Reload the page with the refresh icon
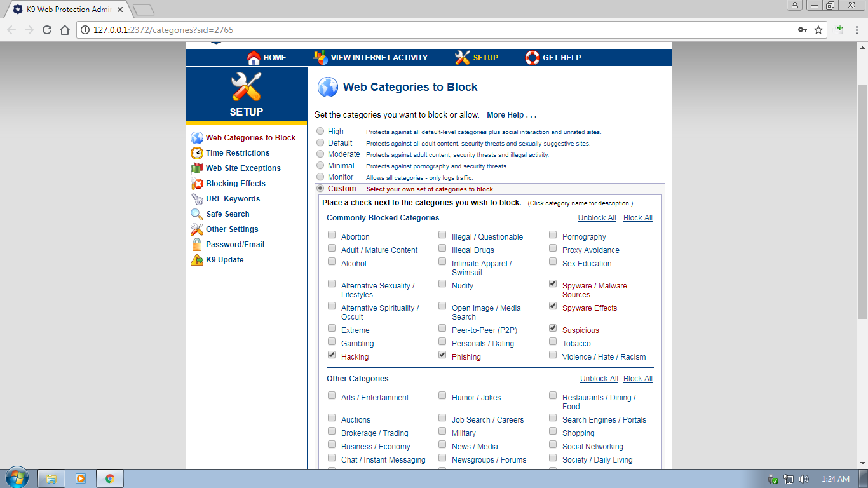The image size is (868, 488). (47, 30)
